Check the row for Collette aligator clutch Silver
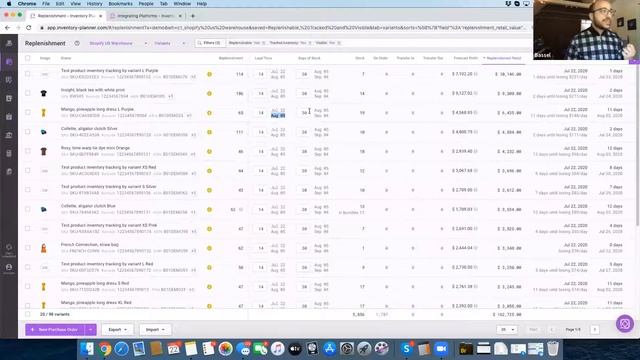The height and width of the screenshot is (360, 640). (28, 132)
